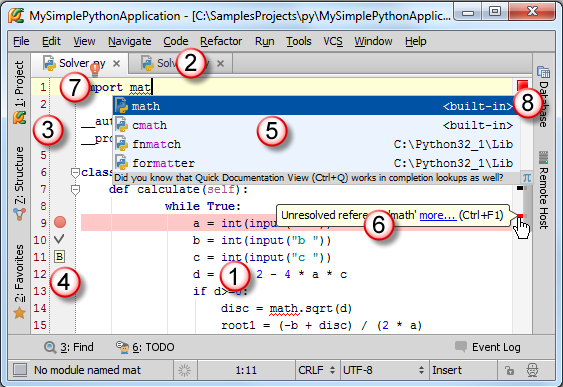Open the View menu
The image size is (563, 387).
pos(84,41)
